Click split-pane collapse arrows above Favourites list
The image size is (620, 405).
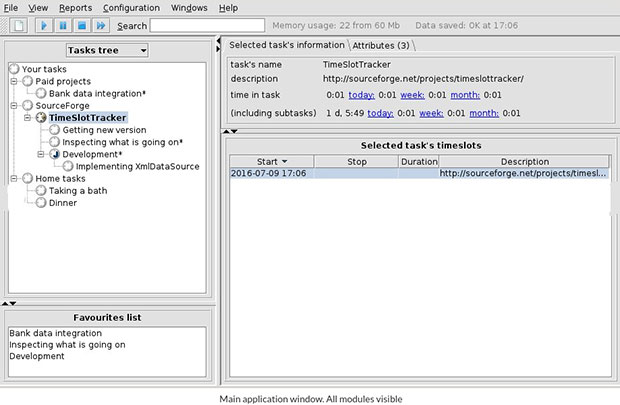pyautogui.click(x=9, y=303)
